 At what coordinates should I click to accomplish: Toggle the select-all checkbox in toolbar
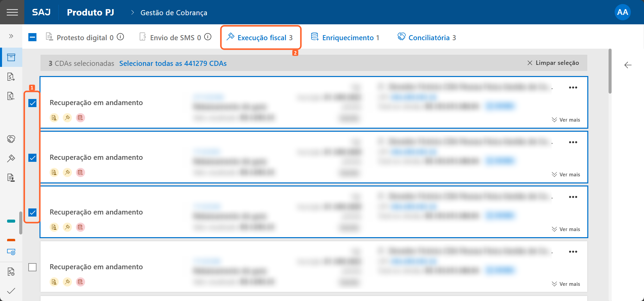[32, 37]
